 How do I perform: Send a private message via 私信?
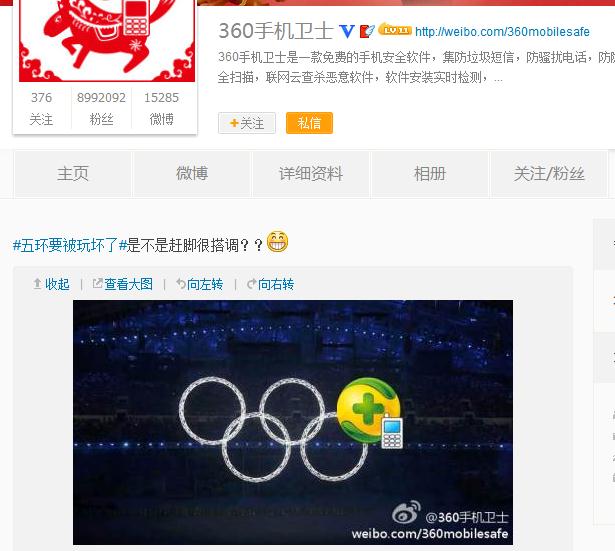pyautogui.click(x=309, y=123)
